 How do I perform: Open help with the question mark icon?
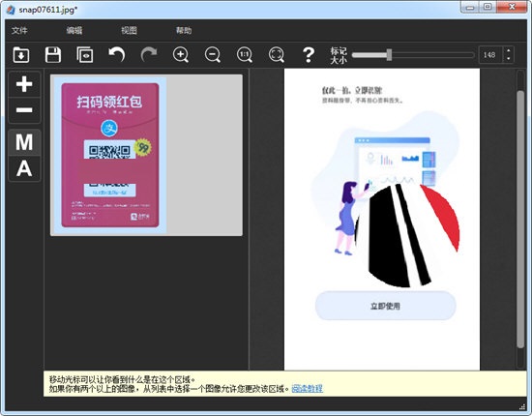308,54
